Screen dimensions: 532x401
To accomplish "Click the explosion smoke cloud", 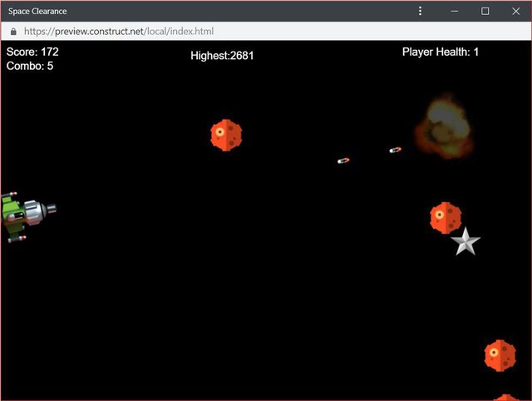I will 444,126.
